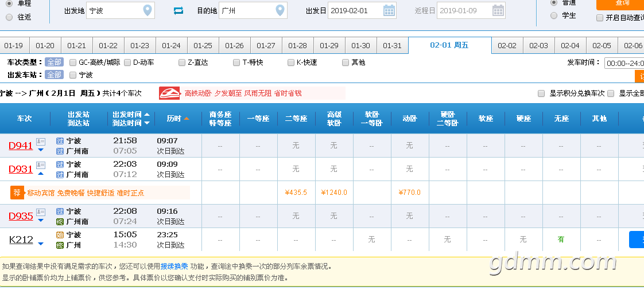Swap origin and destination with arrows icon

coord(179,11)
